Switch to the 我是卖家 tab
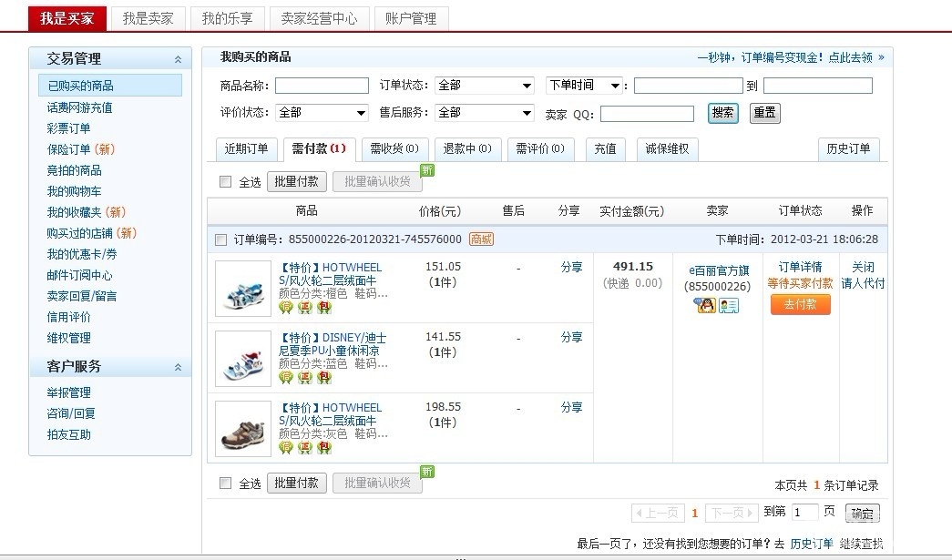 148,18
